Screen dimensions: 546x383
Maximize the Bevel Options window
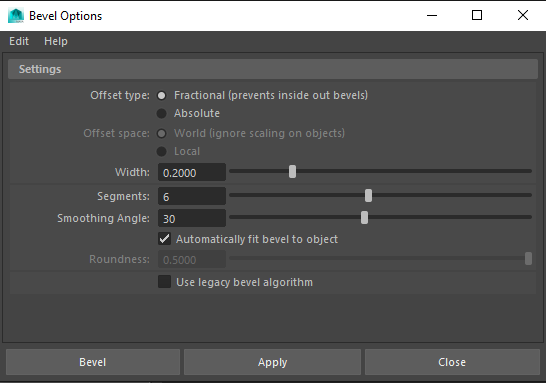[477, 15]
